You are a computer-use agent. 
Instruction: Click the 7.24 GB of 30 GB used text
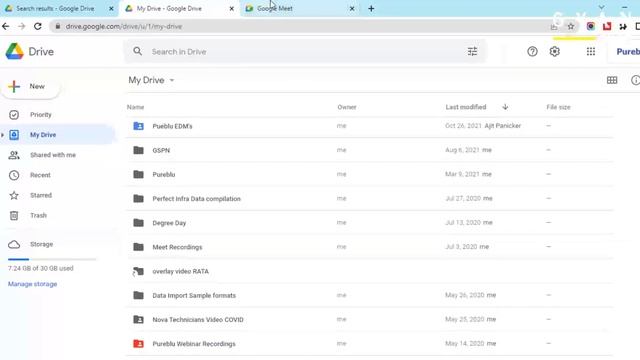click(x=40, y=269)
